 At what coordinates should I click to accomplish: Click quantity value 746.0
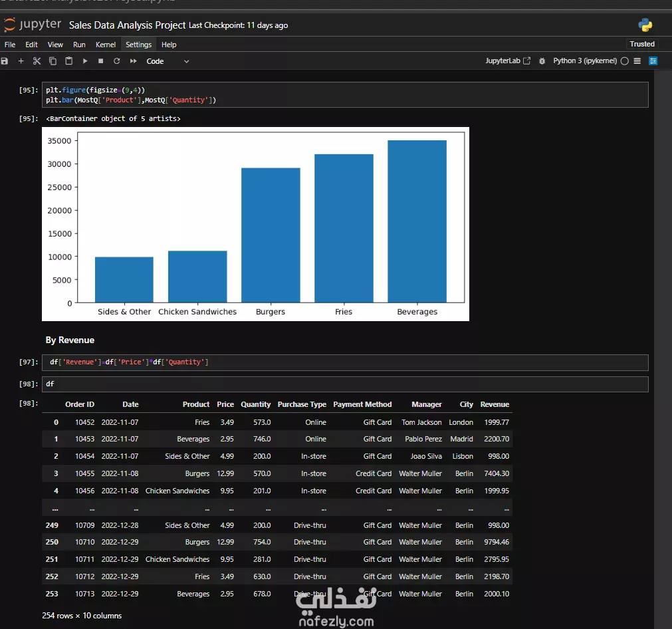tap(262, 439)
